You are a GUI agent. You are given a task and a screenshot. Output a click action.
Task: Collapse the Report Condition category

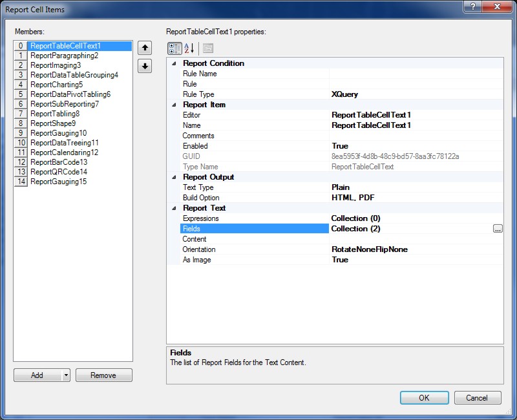pos(174,63)
